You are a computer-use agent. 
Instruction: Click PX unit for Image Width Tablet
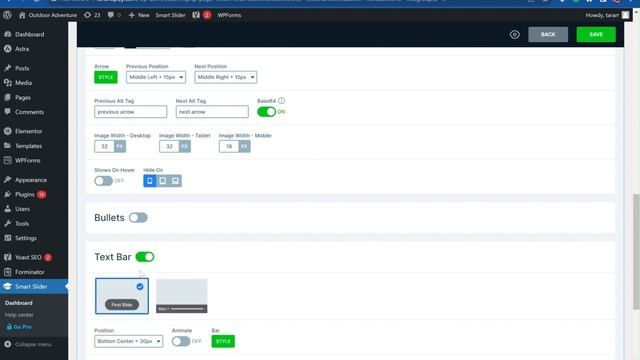[184, 146]
